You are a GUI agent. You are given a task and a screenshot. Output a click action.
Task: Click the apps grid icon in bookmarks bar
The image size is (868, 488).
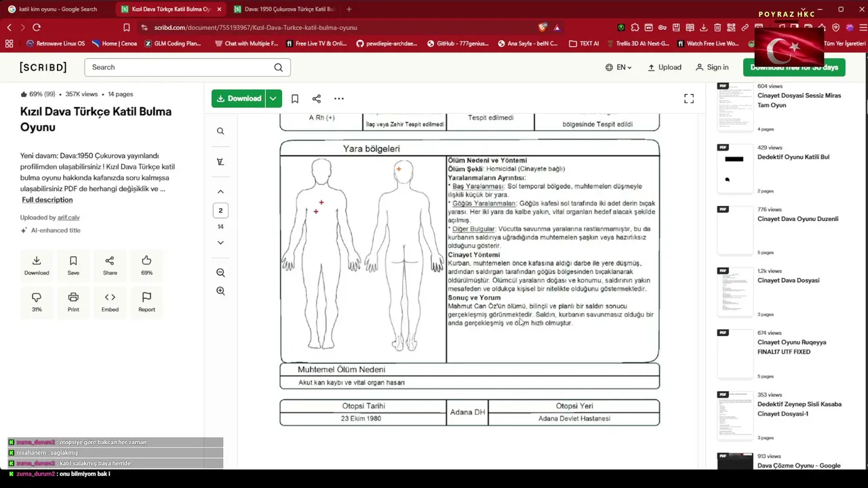tap(9, 43)
